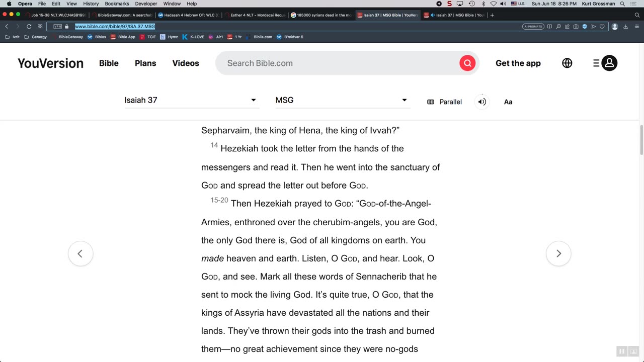Go to the YouVersion home logo
The height and width of the screenshot is (362, 644).
pos(50,63)
